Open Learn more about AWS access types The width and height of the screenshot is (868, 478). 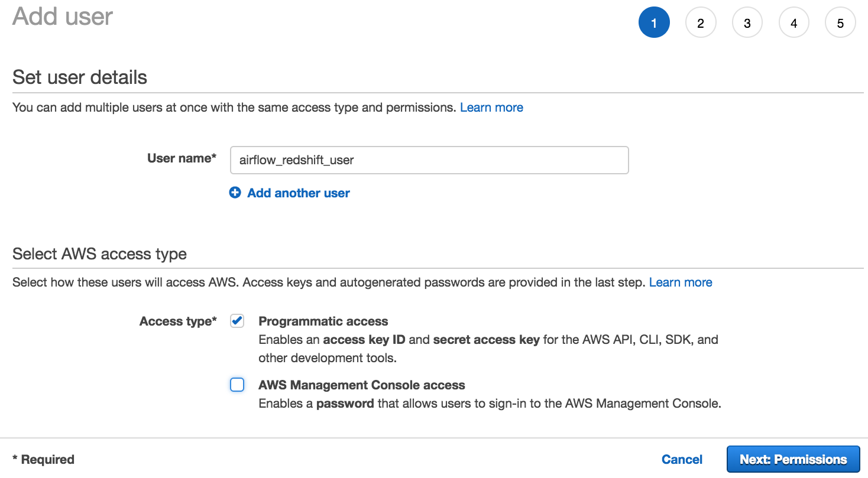pos(680,282)
